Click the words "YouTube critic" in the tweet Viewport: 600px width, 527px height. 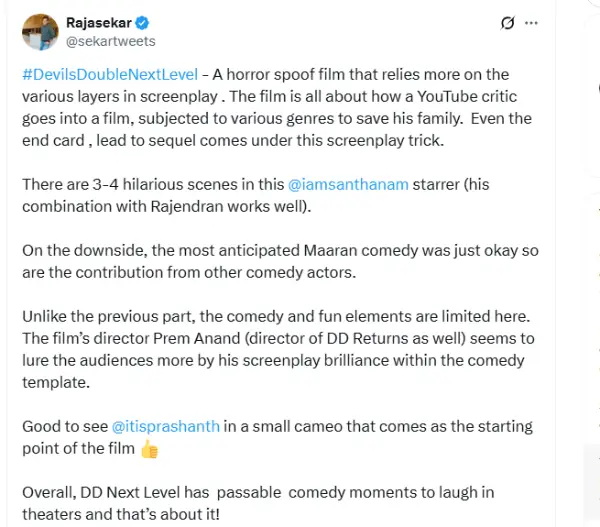pyautogui.click(x=467, y=96)
